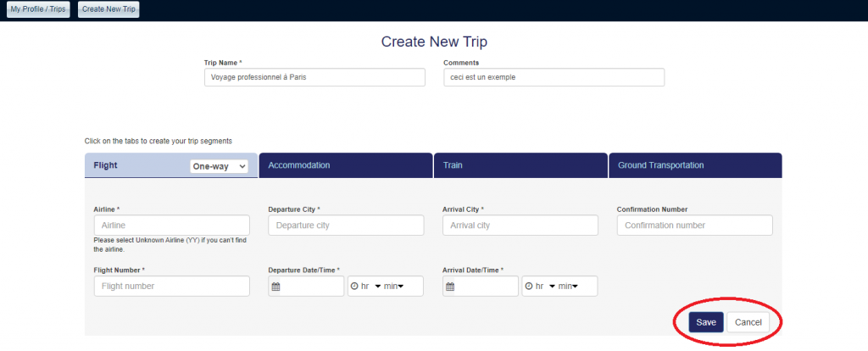Image resolution: width=868 pixels, height=351 pixels.
Task: Click the clock icon in Departure time
Action: pos(353,287)
